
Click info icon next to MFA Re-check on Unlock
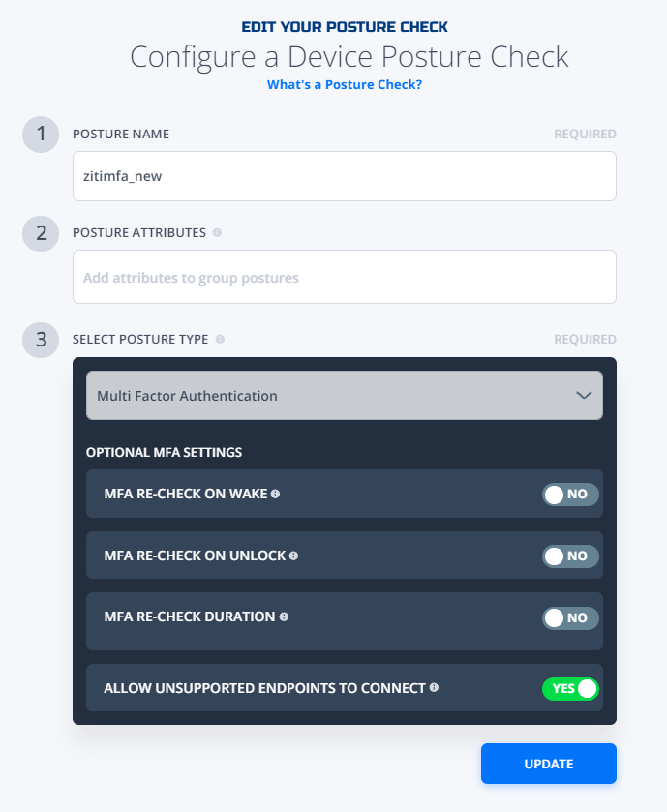click(293, 556)
